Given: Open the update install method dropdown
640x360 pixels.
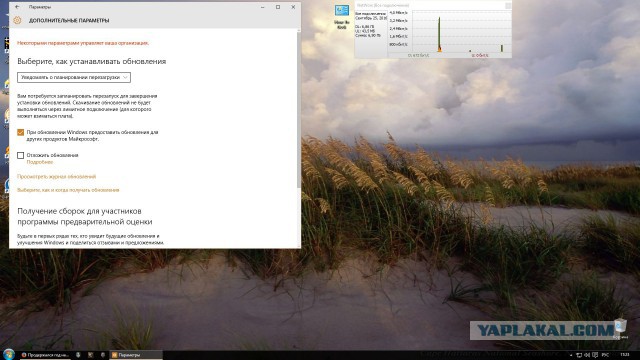Looking at the screenshot, I should click(x=74, y=77).
